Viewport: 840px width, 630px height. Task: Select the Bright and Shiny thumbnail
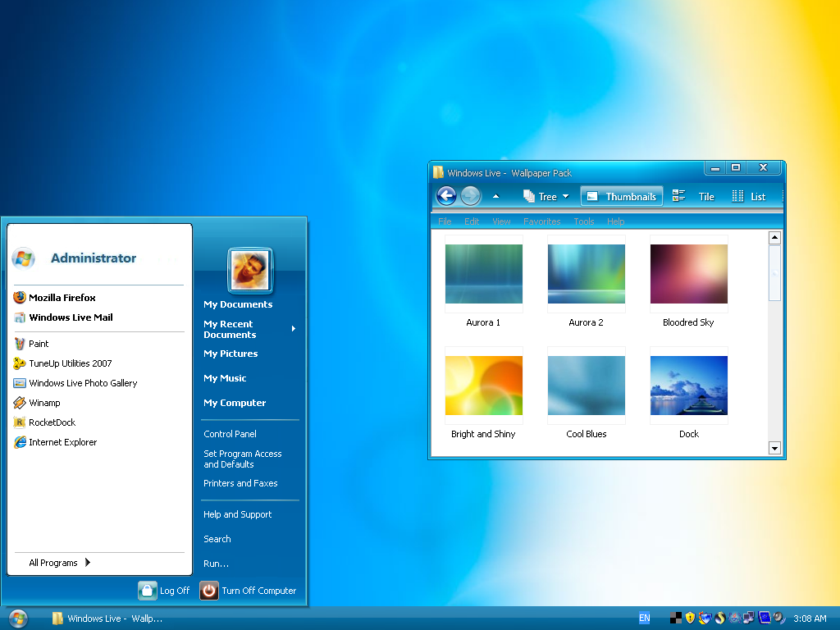pyautogui.click(x=484, y=386)
